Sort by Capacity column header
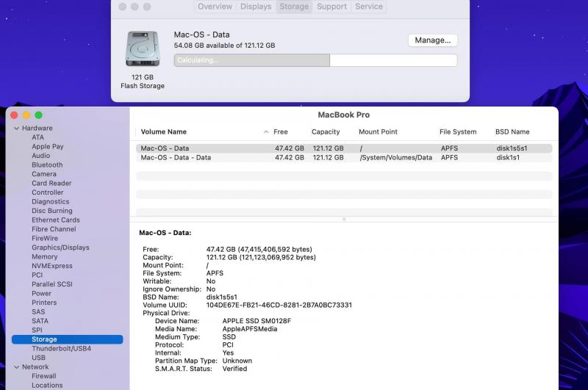 pyautogui.click(x=326, y=132)
